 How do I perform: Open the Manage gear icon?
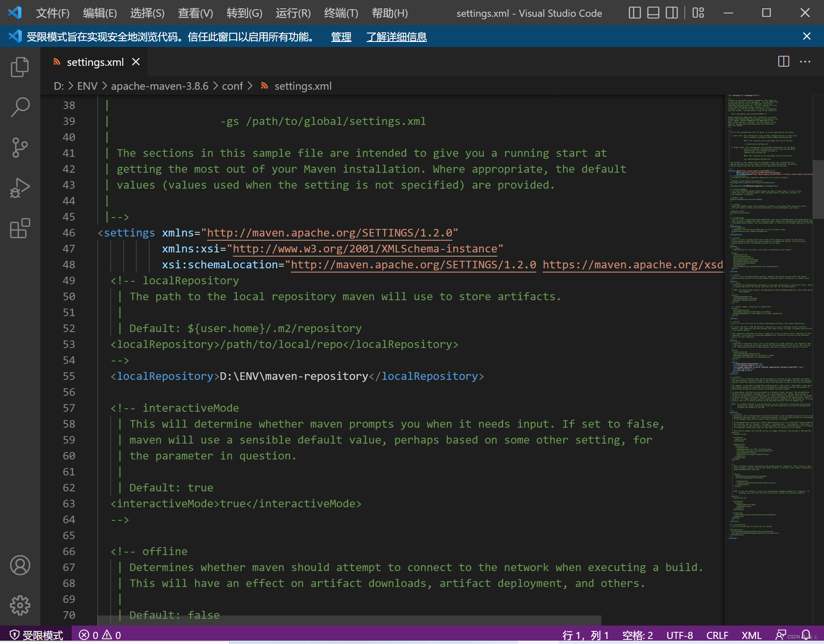click(20, 605)
